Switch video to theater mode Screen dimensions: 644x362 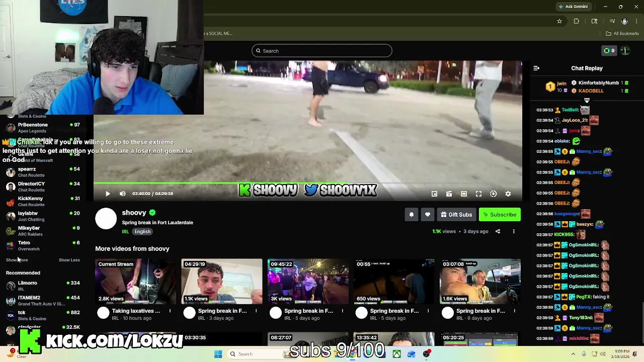(x=464, y=194)
